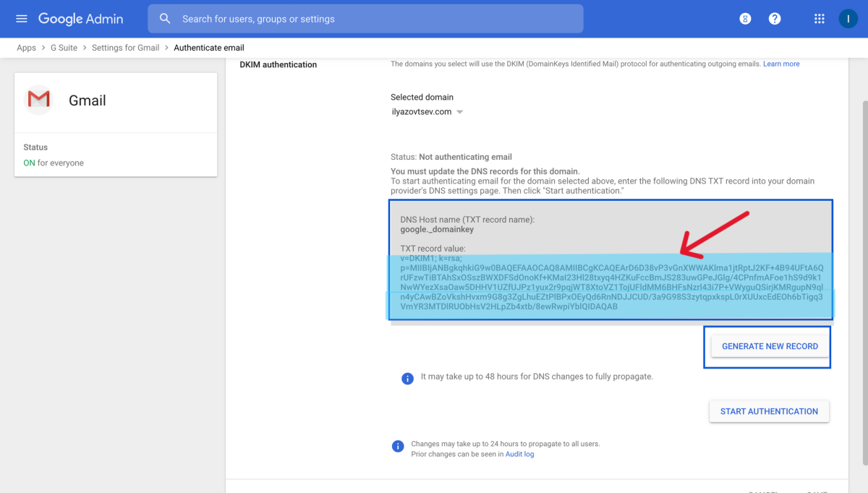
Task: Go to G Suite breadcrumb
Action: (x=64, y=48)
